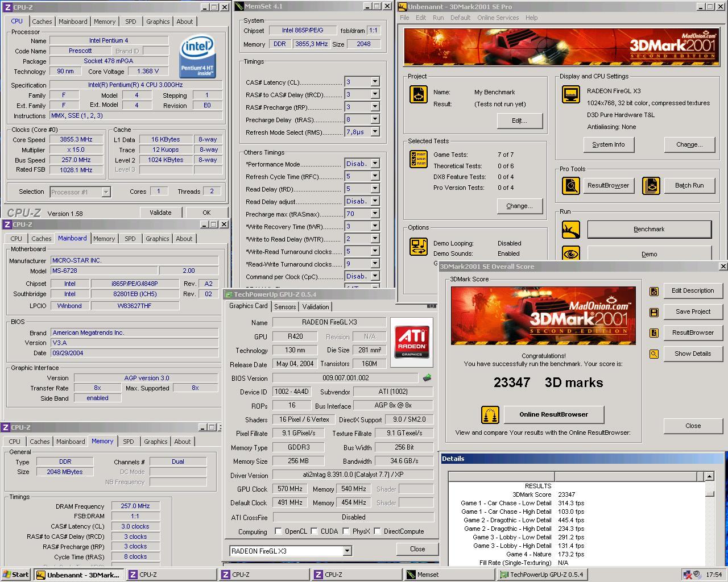The width and height of the screenshot is (728, 582).
Task: Click the Batch Run icon in Pro Tools
Action: coord(651,185)
